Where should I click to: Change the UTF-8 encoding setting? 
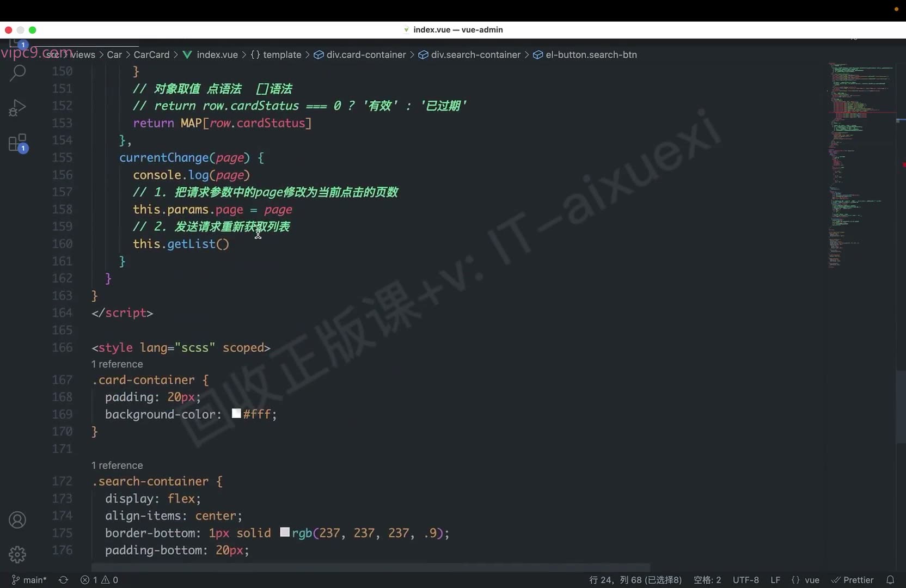[x=745, y=580]
